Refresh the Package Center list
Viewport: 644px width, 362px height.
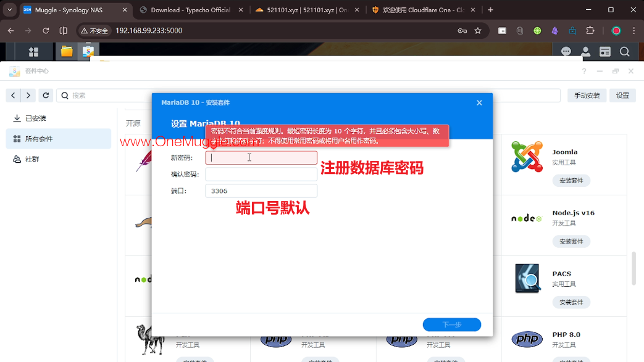[x=46, y=95]
